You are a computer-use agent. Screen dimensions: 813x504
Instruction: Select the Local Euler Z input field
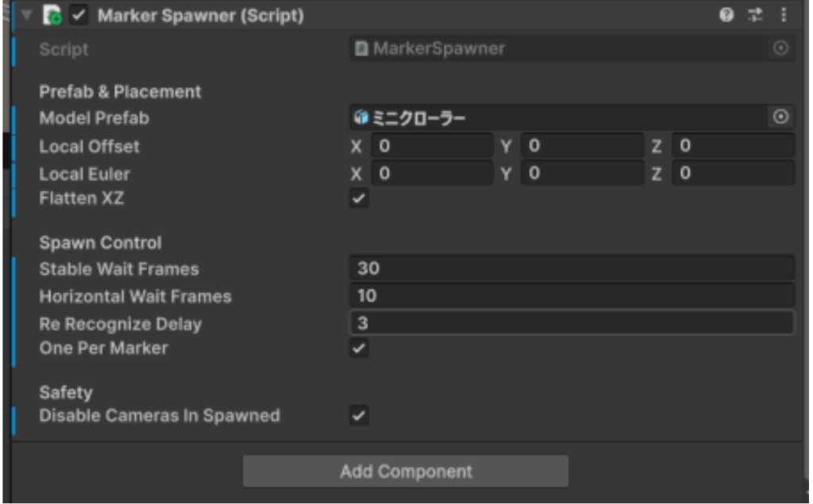pyautogui.click(x=733, y=174)
